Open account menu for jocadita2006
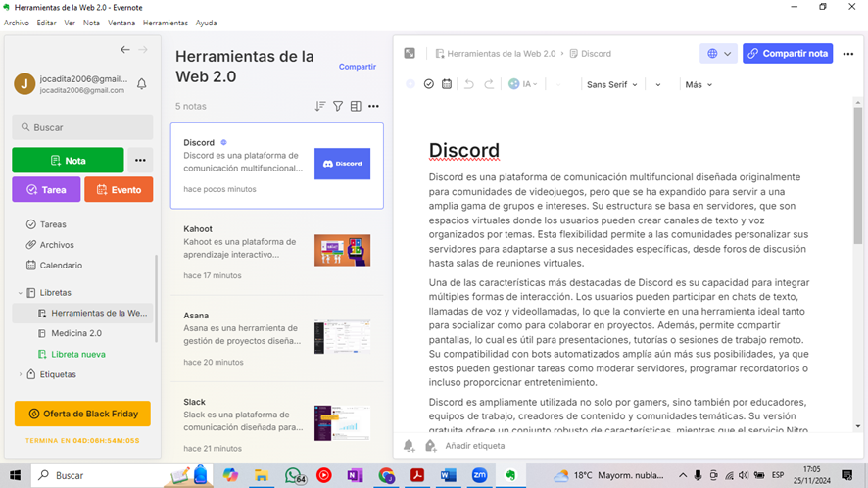The width and height of the screenshot is (868, 488). [x=72, y=84]
